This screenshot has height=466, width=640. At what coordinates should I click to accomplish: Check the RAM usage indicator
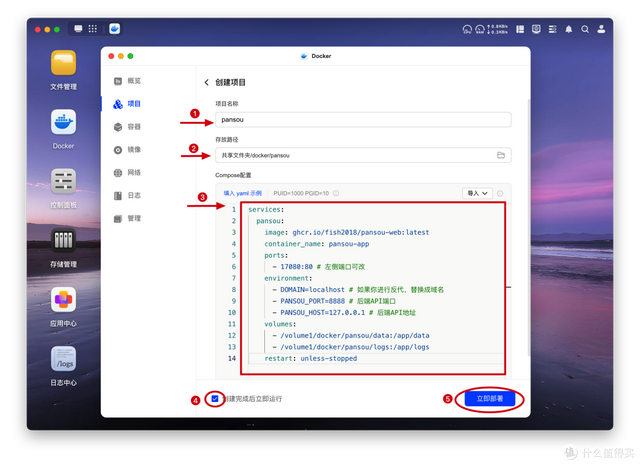coord(480,29)
